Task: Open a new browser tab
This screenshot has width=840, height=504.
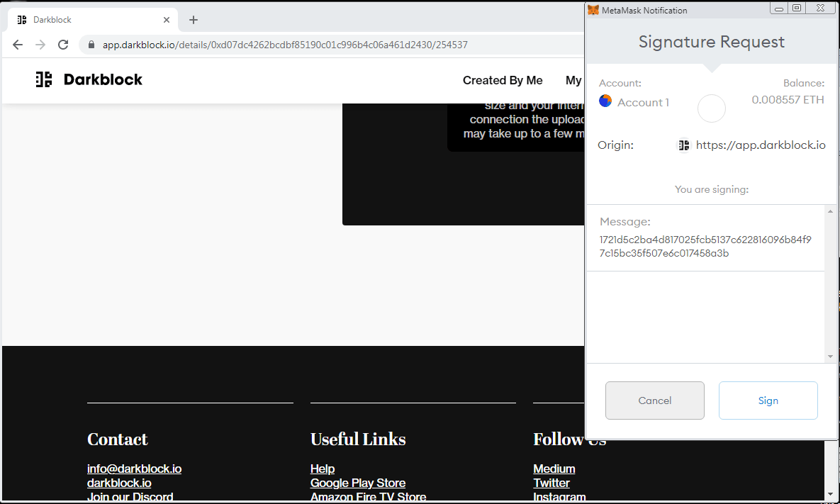Action: pos(194,20)
